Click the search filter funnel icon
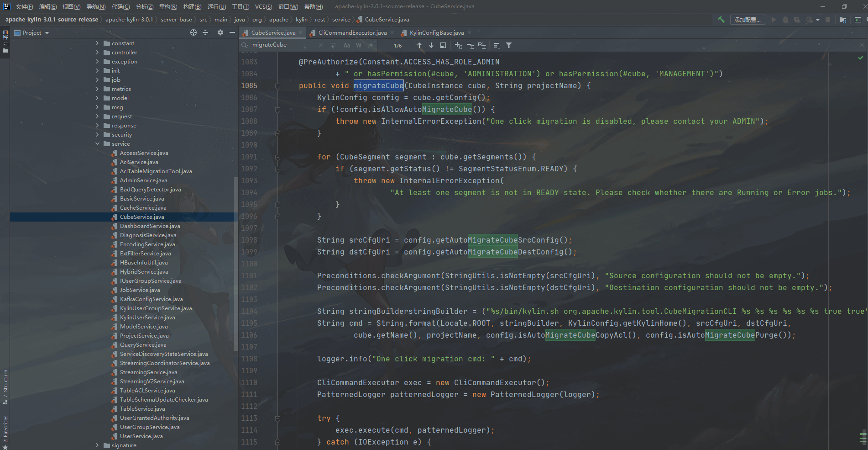Screen dimensions: 868x450 click(x=509, y=45)
